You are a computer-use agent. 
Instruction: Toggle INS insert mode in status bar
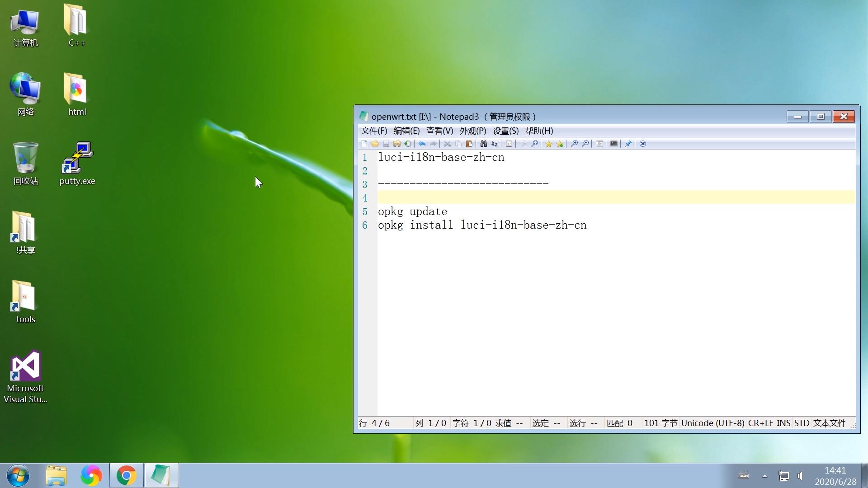[783, 423]
